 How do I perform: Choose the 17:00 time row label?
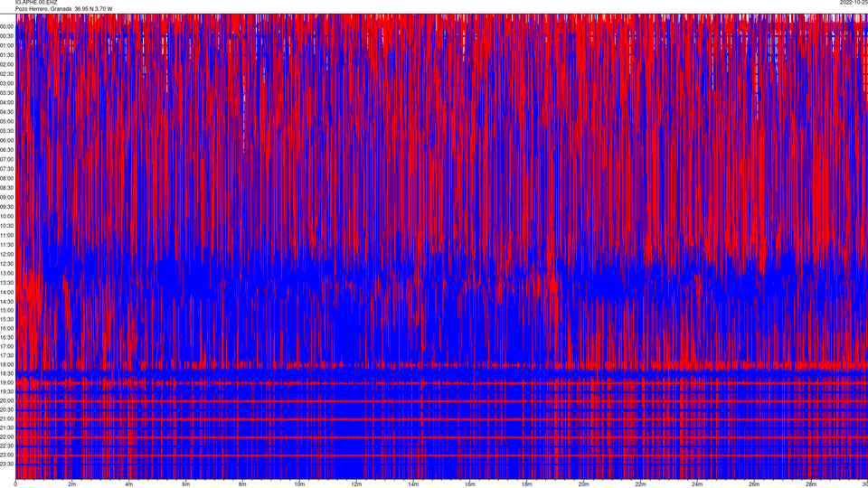pyautogui.click(x=6, y=346)
